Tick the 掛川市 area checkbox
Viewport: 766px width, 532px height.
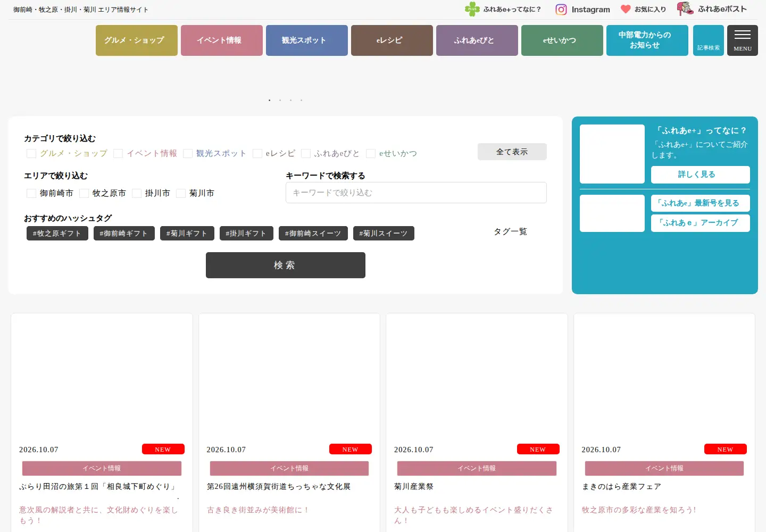point(137,194)
